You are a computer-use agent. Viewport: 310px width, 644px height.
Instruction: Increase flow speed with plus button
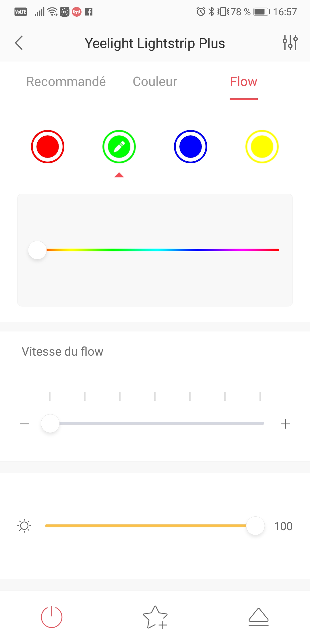(285, 424)
